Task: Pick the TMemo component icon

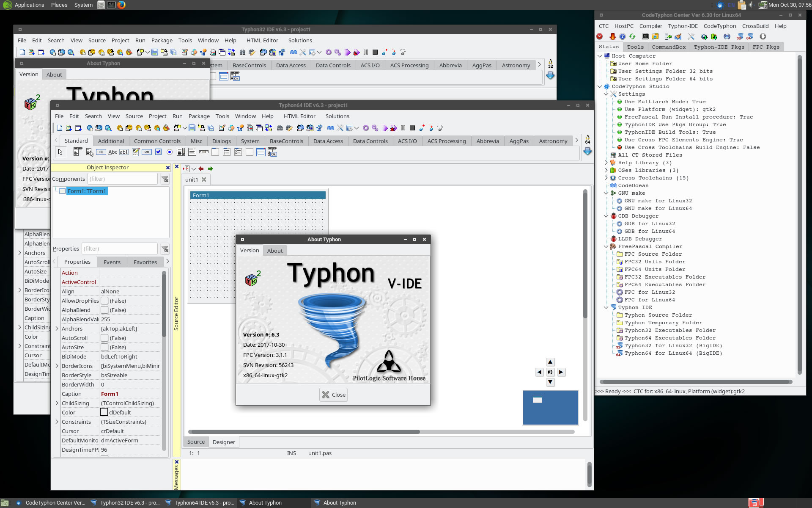Action: coord(135,152)
